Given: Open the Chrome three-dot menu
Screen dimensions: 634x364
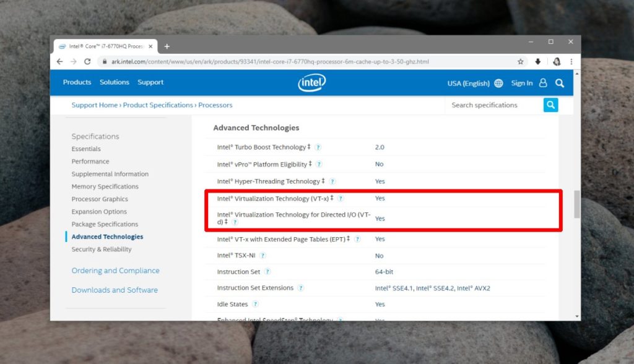Looking at the screenshot, I should click(x=570, y=61).
